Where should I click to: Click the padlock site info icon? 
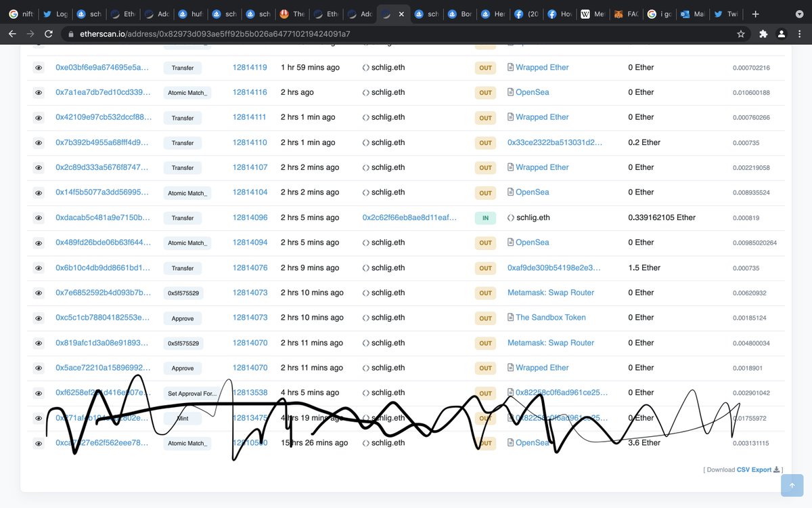point(70,34)
